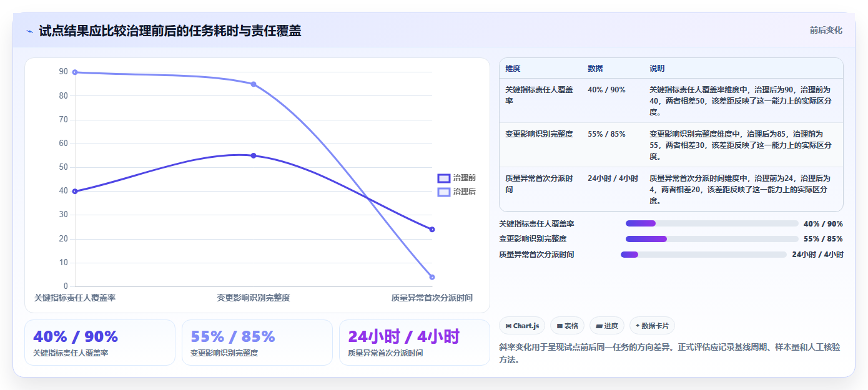The width and height of the screenshot is (868, 390).
Task: Click the 数据卡片 star icon
Action: 638,326
